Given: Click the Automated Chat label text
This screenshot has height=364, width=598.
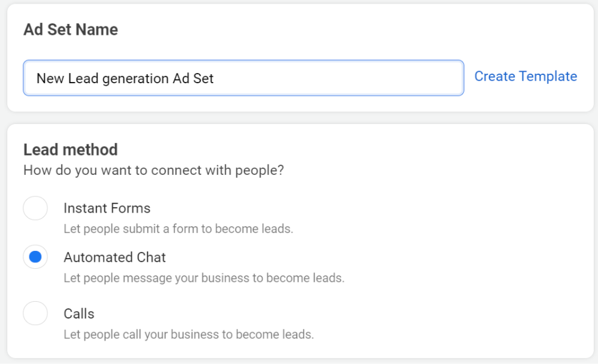Looking at the screenshot, I should (x=114, y=257).
